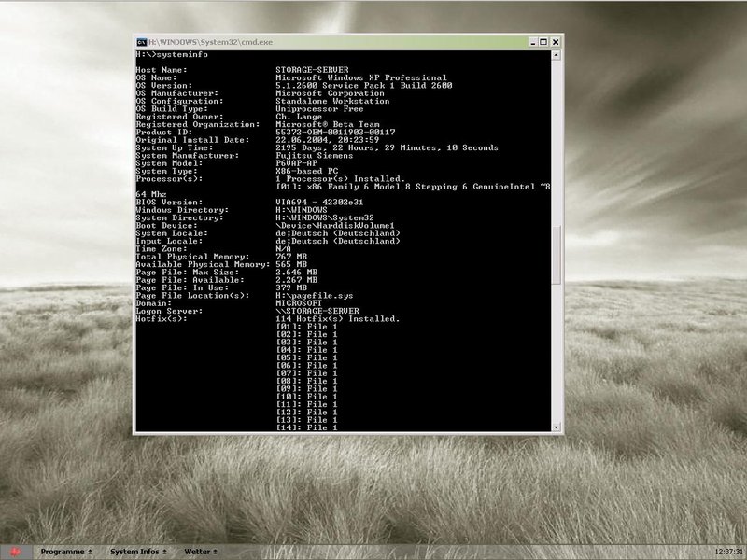Open the Wetter dropdown
Viewport: 747px width, 560px height.
[x=201, y=552]
